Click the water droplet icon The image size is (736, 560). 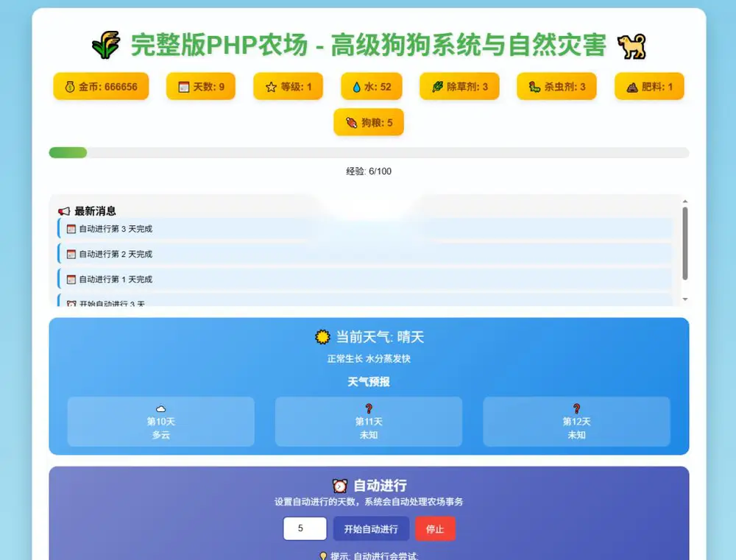[x=357, y=87]
